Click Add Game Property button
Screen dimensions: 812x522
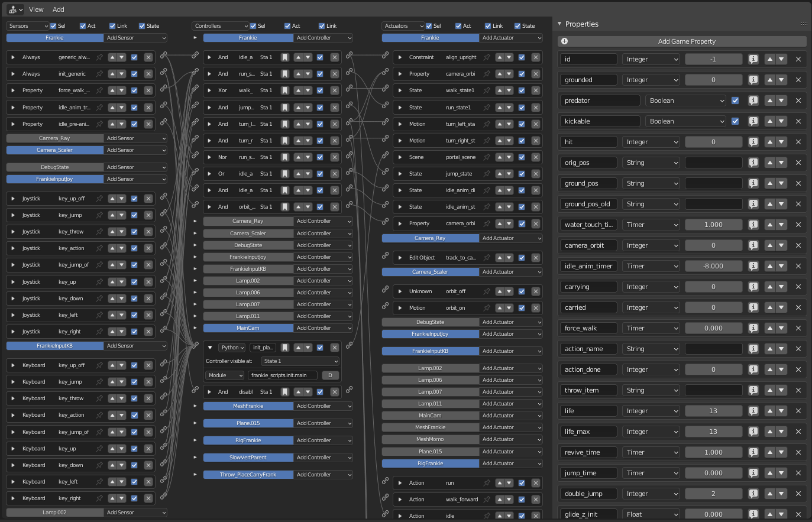[682, 41]
